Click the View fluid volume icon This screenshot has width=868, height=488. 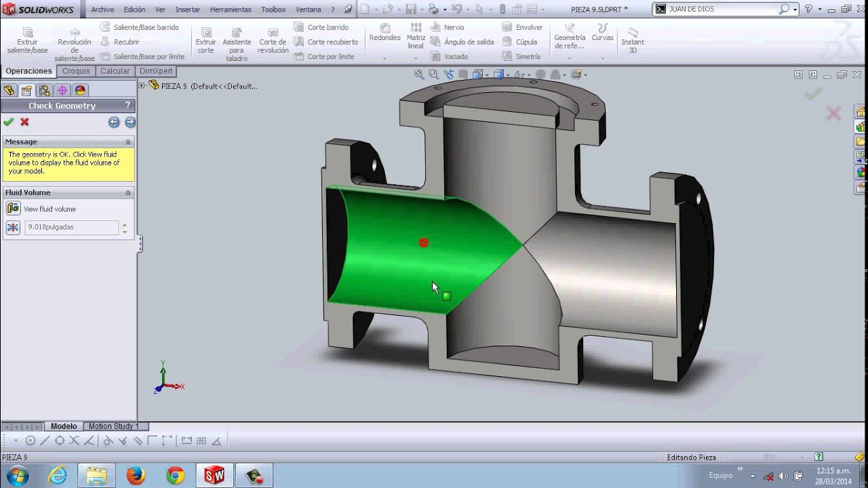13,209
